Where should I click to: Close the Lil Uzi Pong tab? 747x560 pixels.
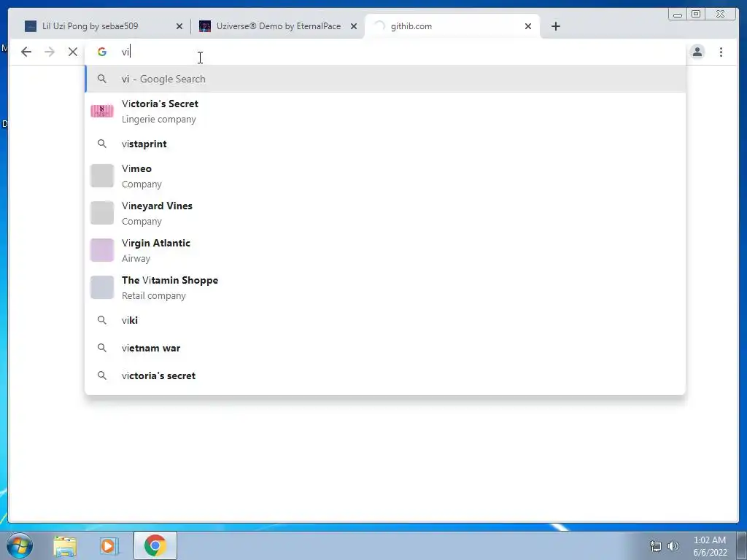coord(179,26)
